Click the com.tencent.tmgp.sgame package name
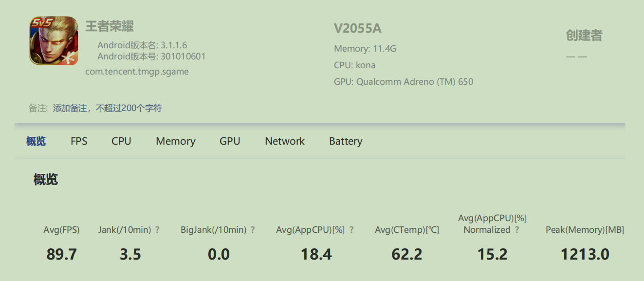The height and width of the screenshot is (281, 644). pyautogui.click(x=137, y=72)
